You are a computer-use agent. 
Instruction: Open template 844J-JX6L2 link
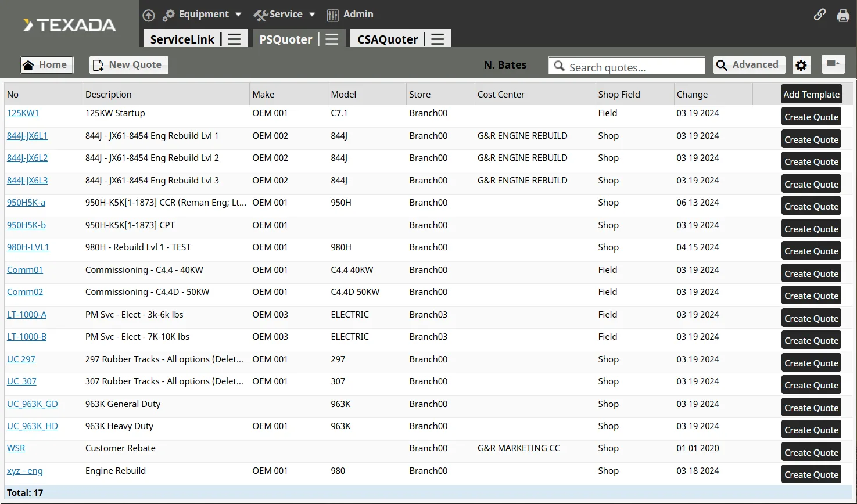click(27, 158)
